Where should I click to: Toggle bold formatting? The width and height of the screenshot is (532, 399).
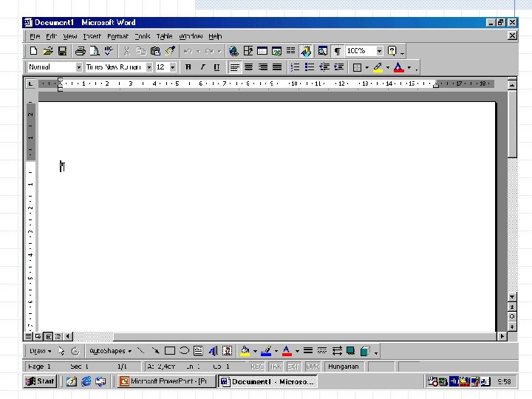coord(188,67)
